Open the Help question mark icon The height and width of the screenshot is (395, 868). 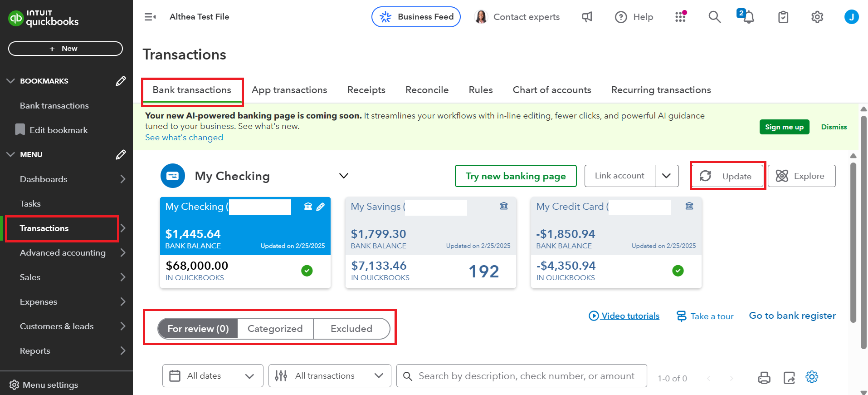click(x=621, y=17)
